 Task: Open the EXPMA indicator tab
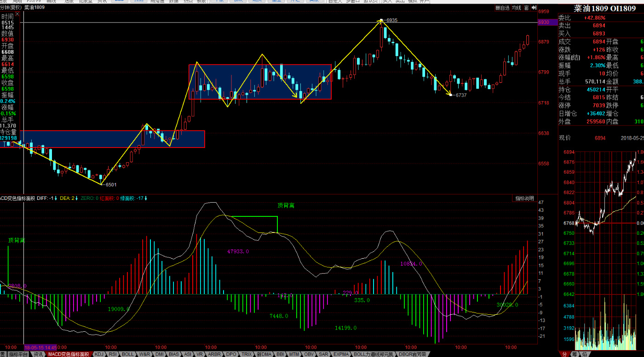(x=341, y=354)
